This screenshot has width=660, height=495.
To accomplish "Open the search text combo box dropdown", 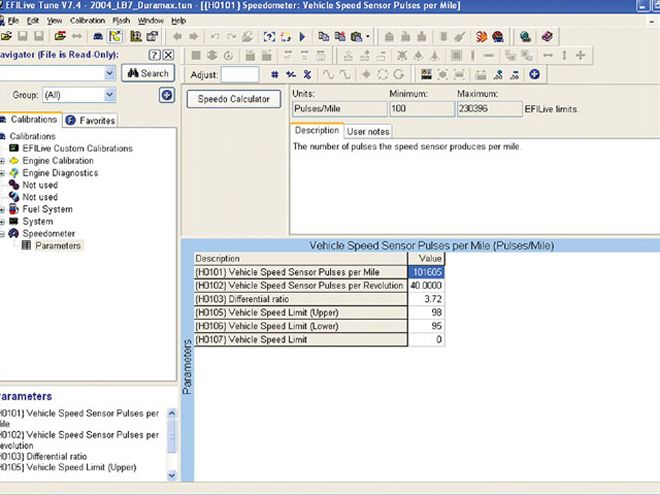I will point(109,73).
